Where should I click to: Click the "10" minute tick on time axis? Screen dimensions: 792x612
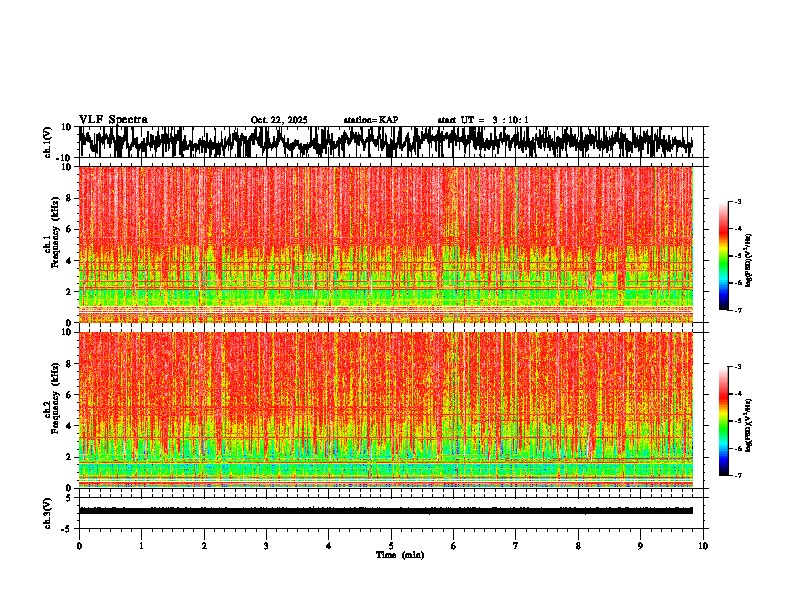click(x=703, y=546)
